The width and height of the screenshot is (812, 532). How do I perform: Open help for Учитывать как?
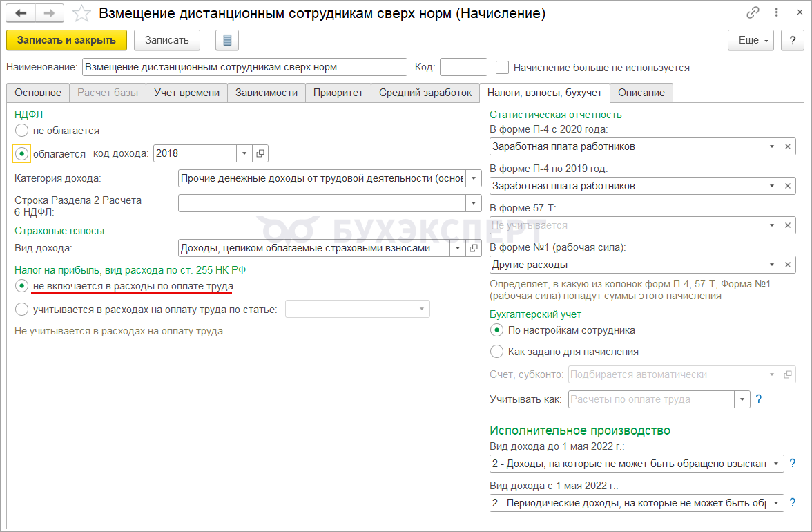coord(759,399)
